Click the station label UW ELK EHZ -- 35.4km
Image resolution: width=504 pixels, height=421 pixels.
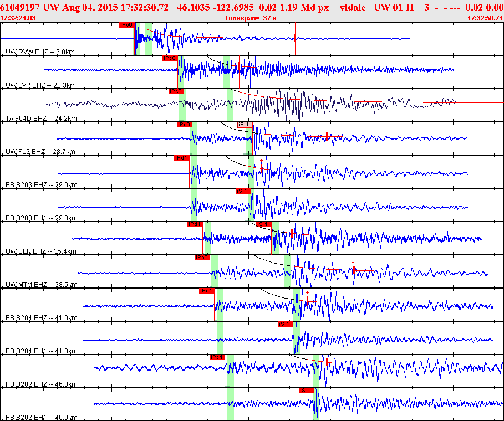coord(41,251)
